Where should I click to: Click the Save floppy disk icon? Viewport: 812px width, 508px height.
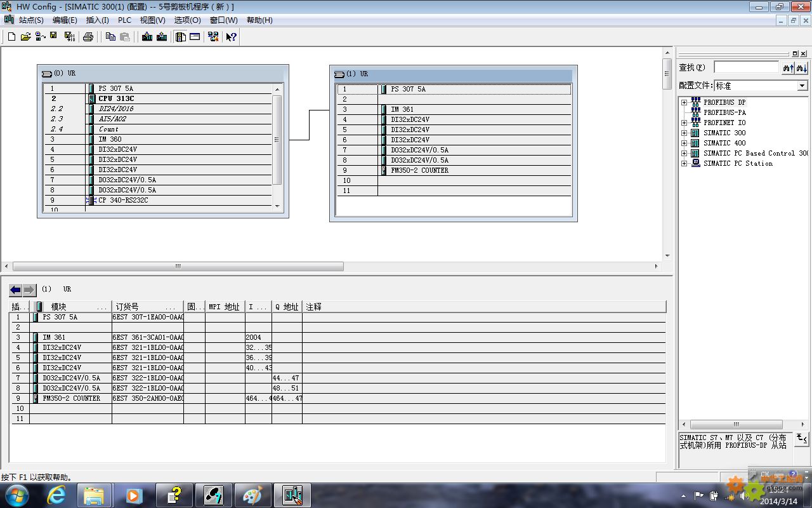[54, 37]
